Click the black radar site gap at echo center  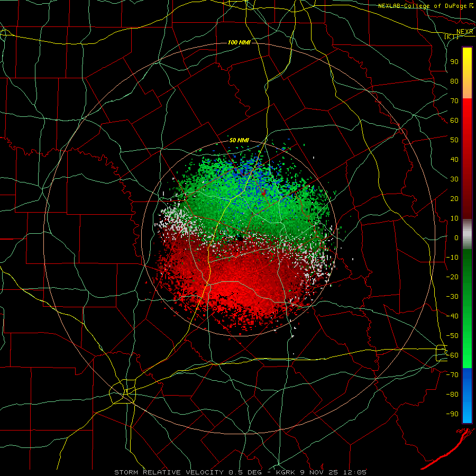click(240, 239)
